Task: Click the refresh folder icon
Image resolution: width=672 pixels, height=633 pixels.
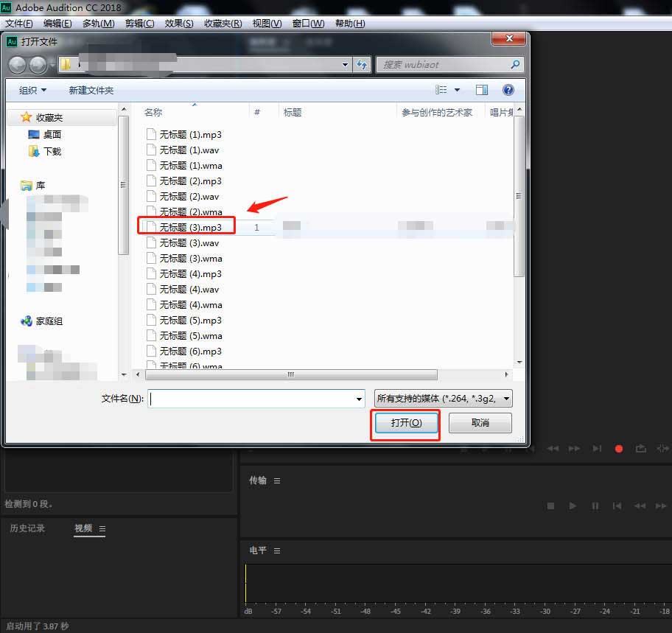Action: coord(362,65)
